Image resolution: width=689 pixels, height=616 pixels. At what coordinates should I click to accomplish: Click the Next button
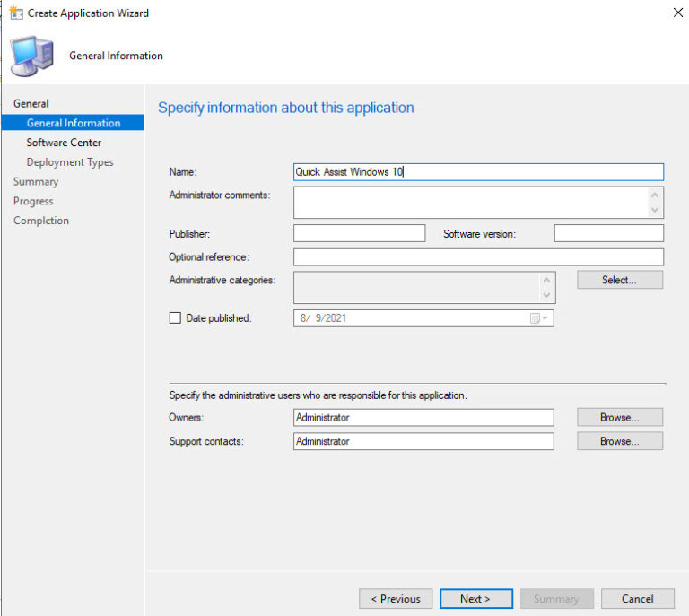point(475,598)
